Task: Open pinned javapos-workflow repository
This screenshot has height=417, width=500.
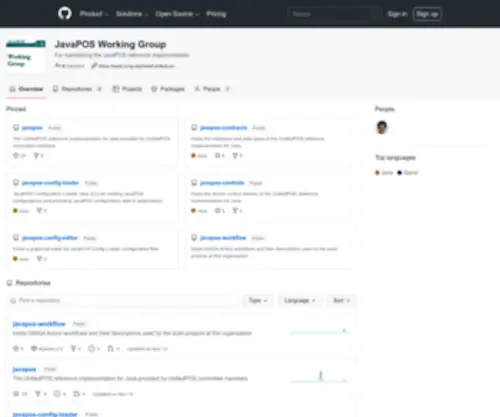Action: 223,238
